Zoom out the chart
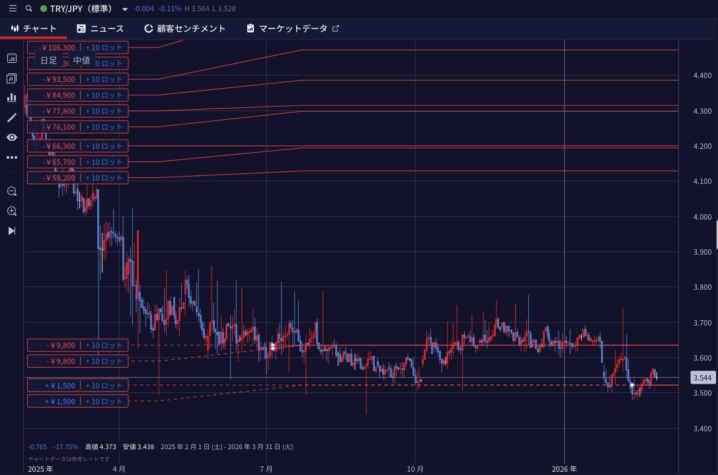 click(x=12, y=191)
